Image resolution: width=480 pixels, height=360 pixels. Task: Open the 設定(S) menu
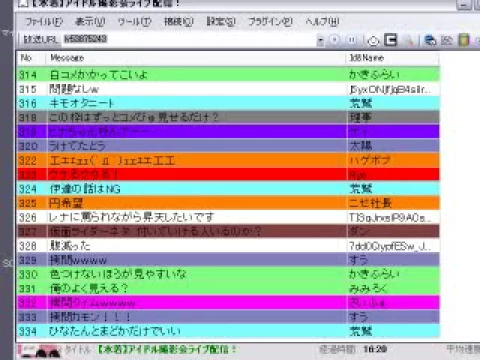click(x=221, y=22)
